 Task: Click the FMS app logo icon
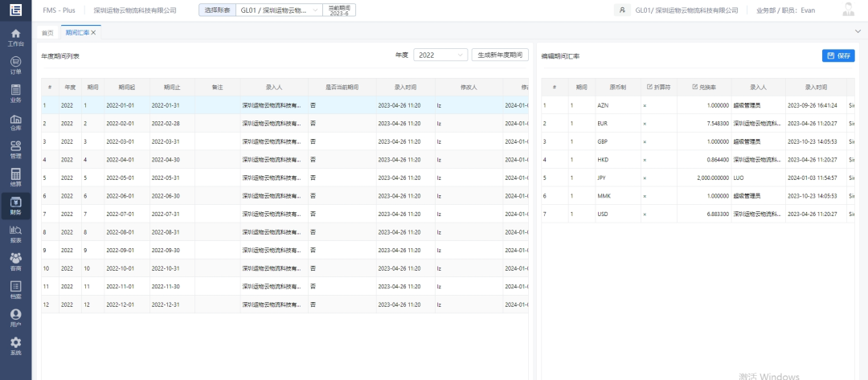(x=15, y=10)
